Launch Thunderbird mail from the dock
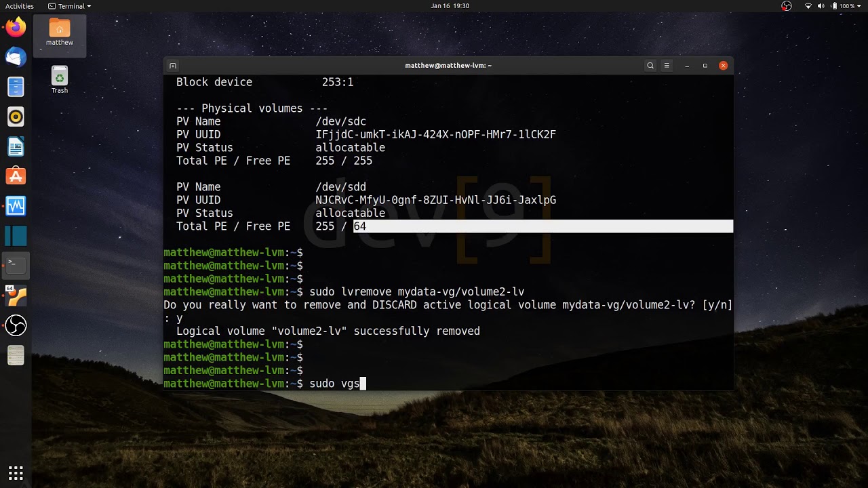 16,58
